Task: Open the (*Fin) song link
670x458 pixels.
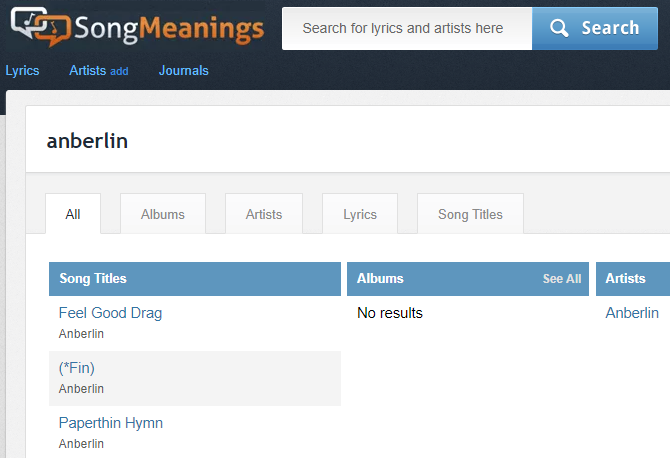Action: (77, 368)
